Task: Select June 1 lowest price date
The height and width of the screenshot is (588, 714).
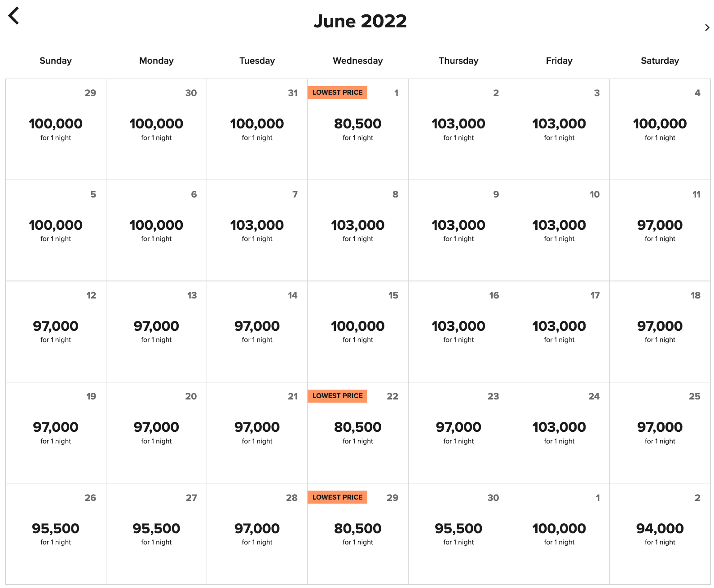Action: point(357,129)
